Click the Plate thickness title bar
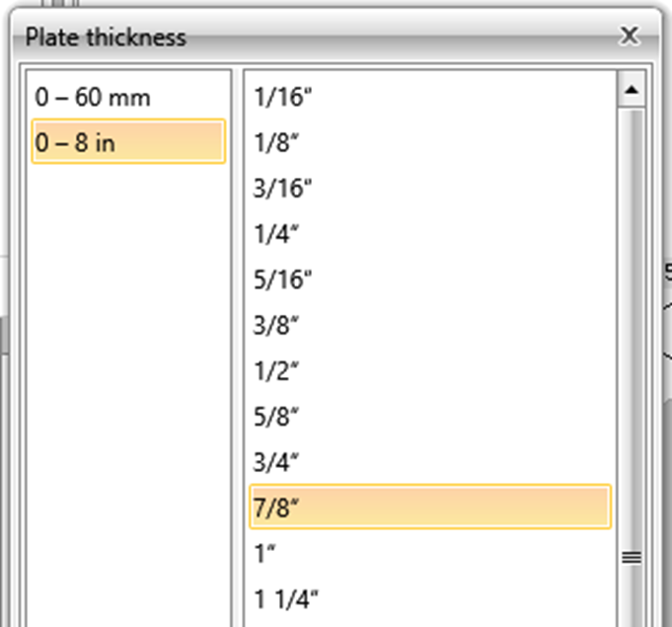Screen dimensions: 672x627 [x=296, y=38]
